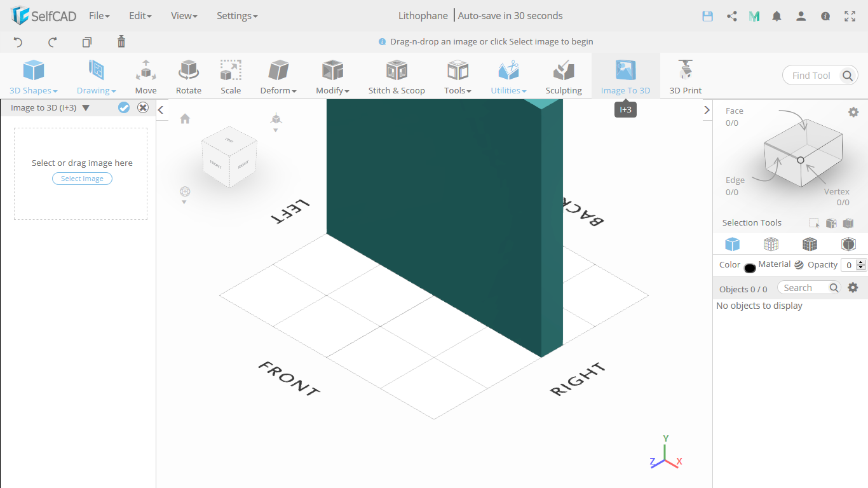This screenshot has height=488, width=868.
Task: Open the 3D Print tool
Action: (x=685, y=75)
